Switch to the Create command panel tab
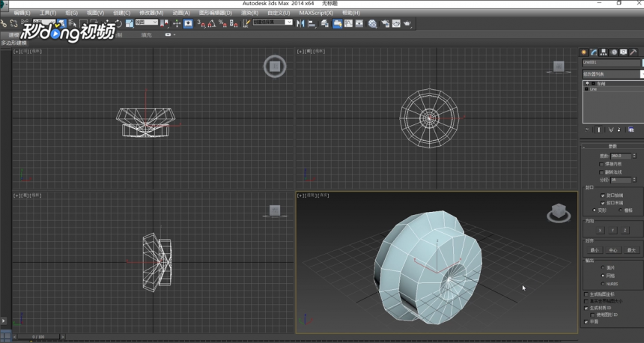Image resolution: width=644 pixels, height=343 pixels. click(x=583, y=52)
